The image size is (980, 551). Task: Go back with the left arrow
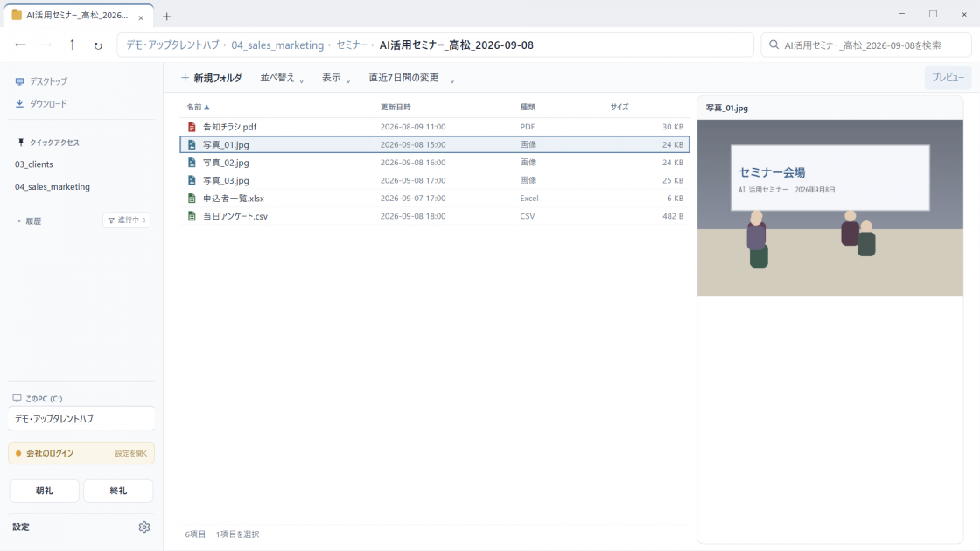[20, 45]
